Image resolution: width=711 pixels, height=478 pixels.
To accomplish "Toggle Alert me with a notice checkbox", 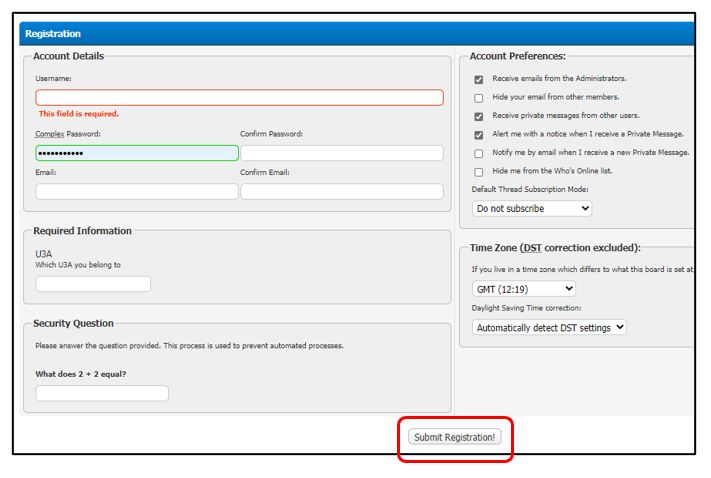I will click(479, 135).
